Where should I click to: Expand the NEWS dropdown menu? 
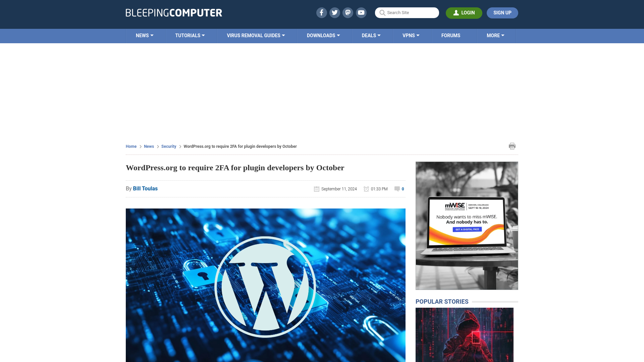coord(145,35)
